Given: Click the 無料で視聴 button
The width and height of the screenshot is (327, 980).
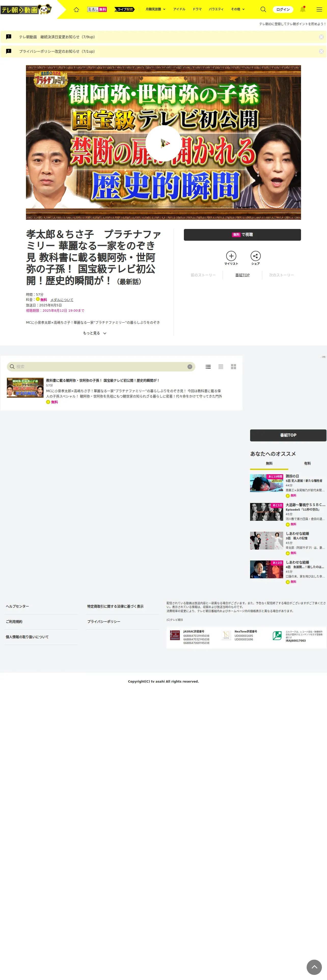Looking at the screenshot, I should coord(242,235).
